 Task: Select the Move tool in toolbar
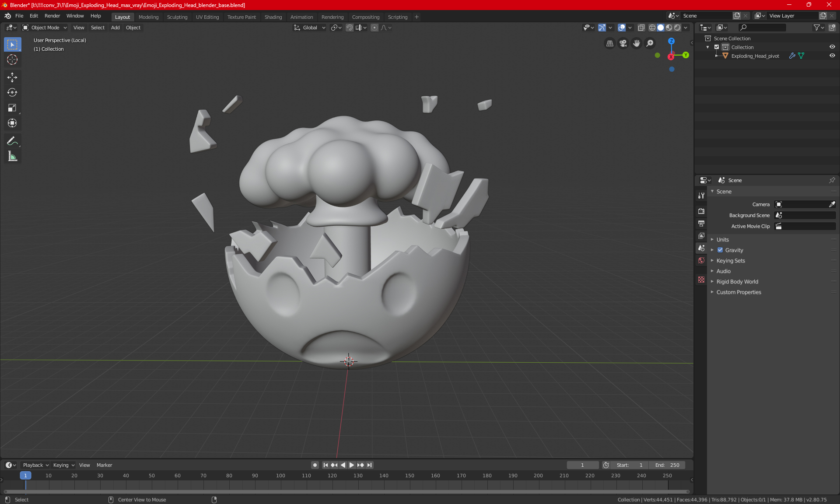(12, 77)
